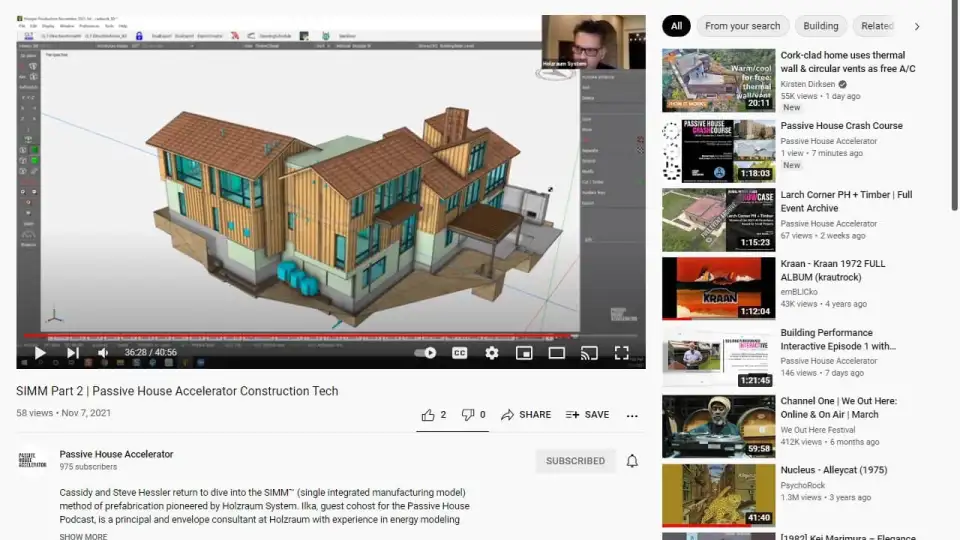Select the From your search chip

point(742,26)
